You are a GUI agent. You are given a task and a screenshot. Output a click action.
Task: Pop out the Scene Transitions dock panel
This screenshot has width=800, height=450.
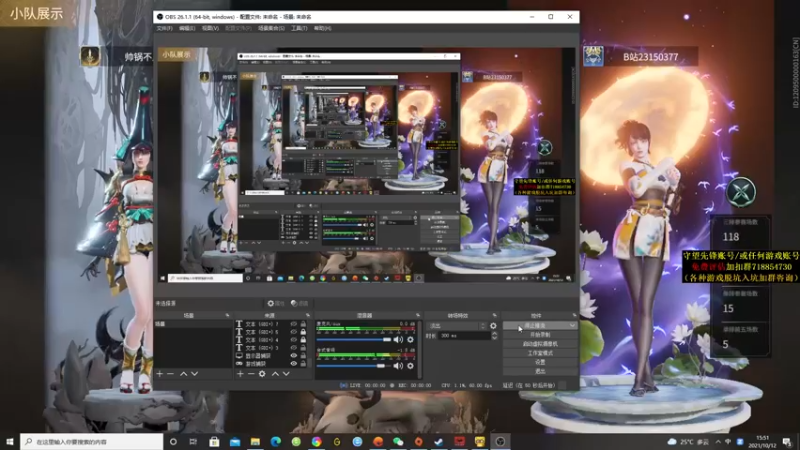494,315
